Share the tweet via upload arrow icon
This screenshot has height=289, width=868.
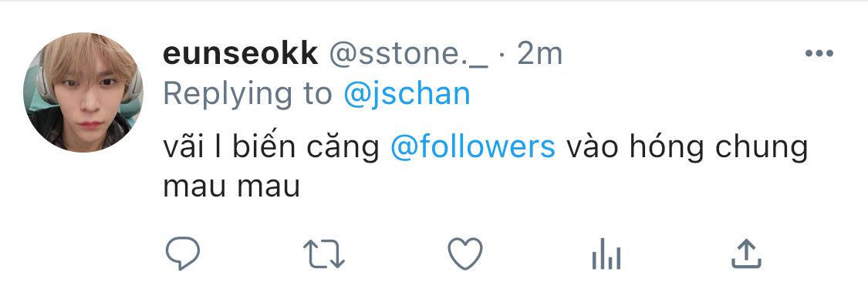point(746,253)
